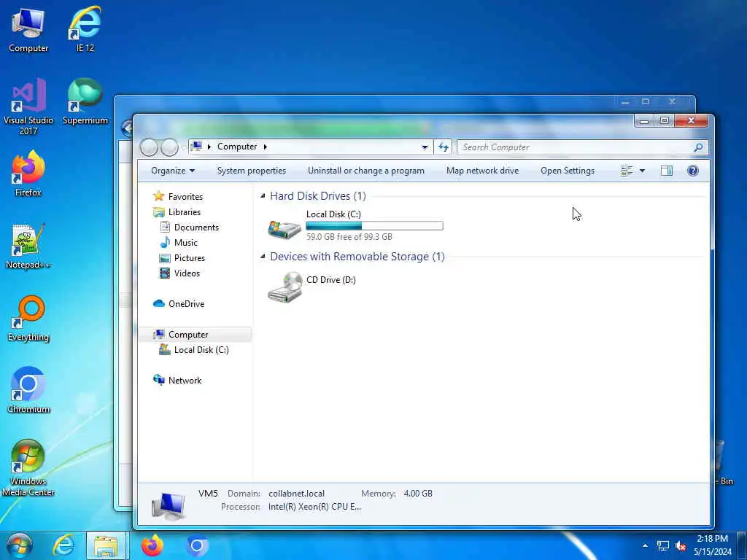This screenshot has width=747, height=560.
Task: Click Map network drive
Action: coord(483,171)
